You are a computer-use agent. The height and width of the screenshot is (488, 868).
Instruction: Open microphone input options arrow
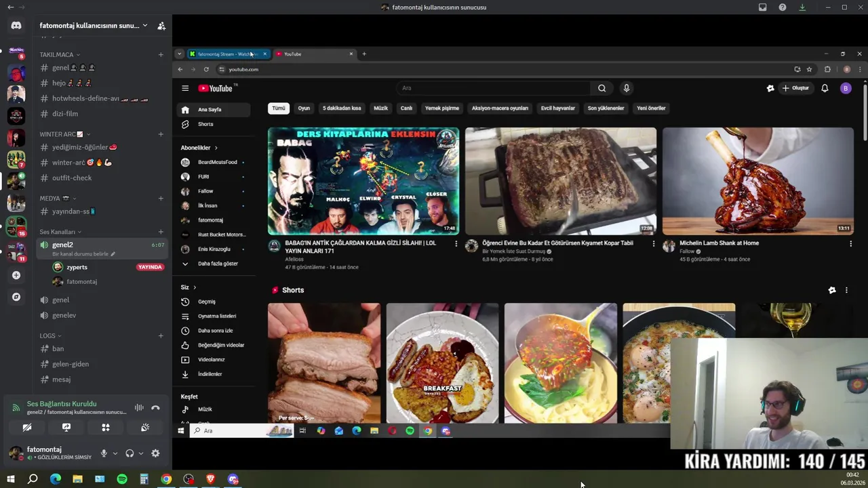[115, 453]
